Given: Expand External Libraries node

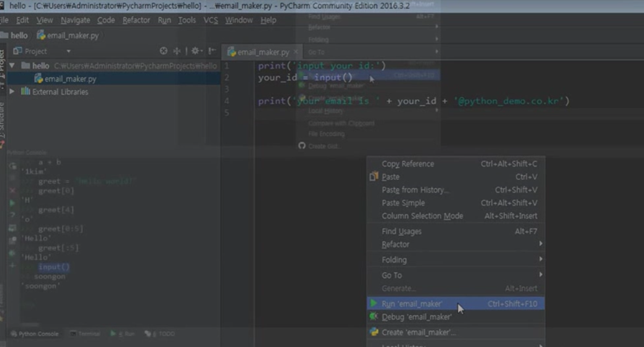Looking at the screenshot, I should tap(12, 92).
